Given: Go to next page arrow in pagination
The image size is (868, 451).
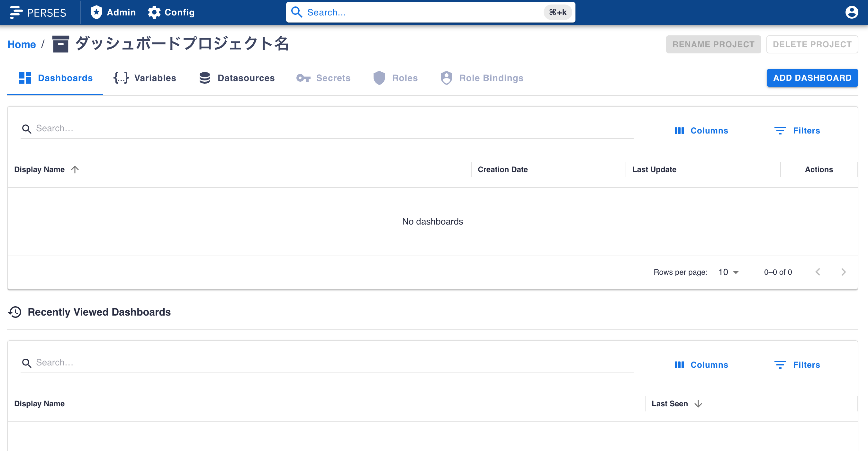Looking at the screenshot, I should (843, 272).
